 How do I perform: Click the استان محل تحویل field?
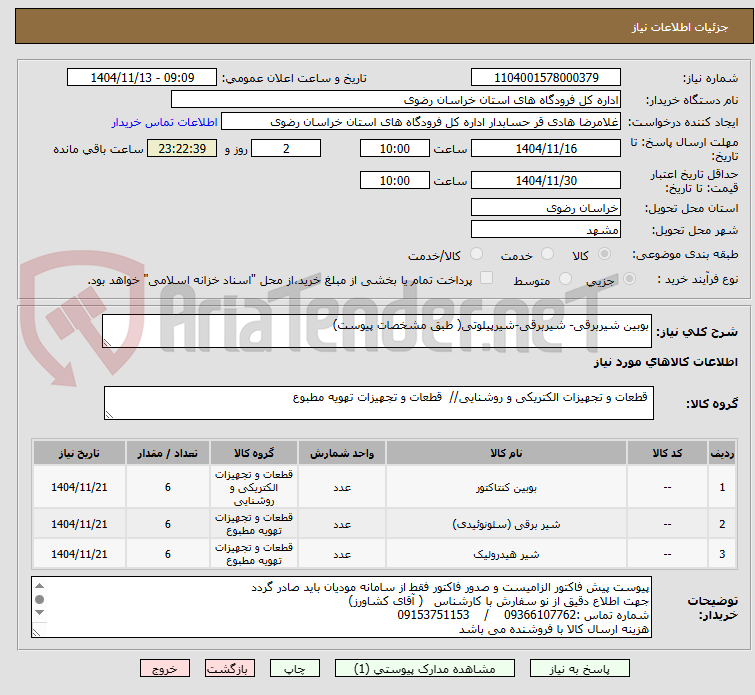point(546,208)
